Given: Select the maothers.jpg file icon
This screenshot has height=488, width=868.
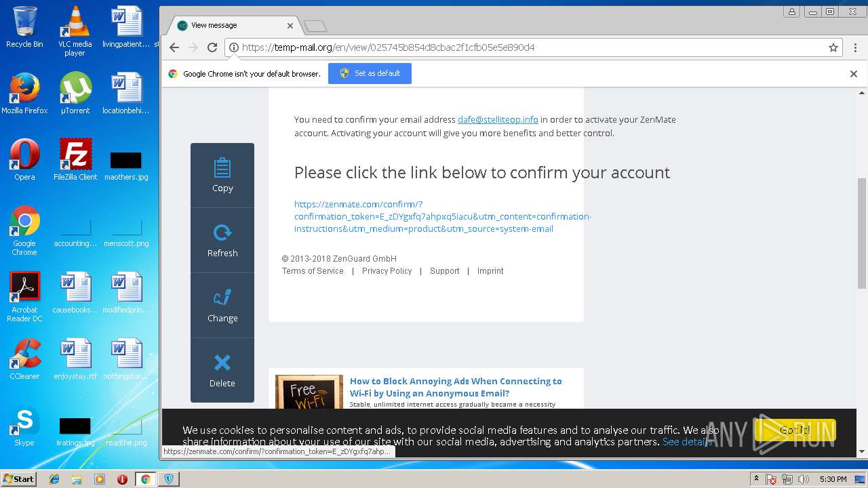Looking at the screenshot, I should 126,166.
